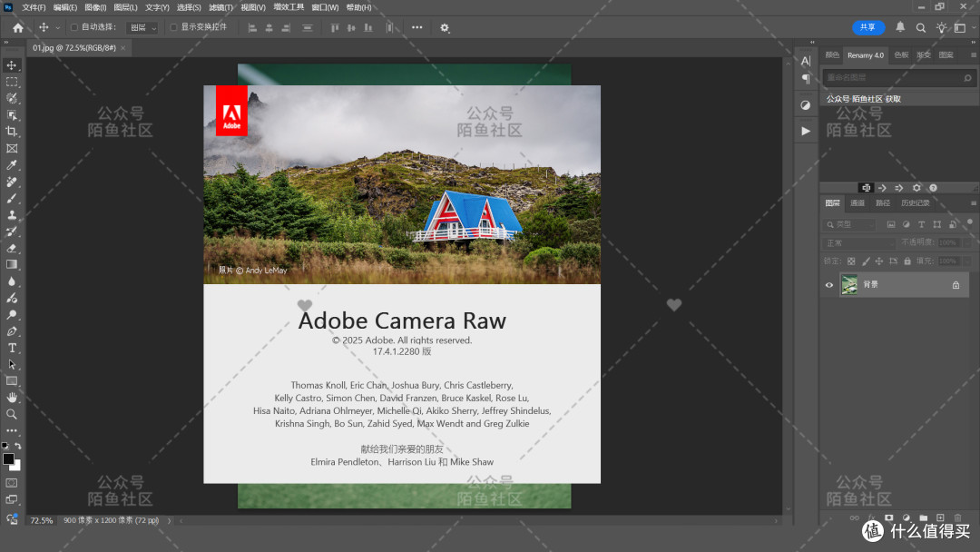The image size is (980, 552).
Task: Toggle layer filtering on/off switch
Action: (x=970, y=222)
